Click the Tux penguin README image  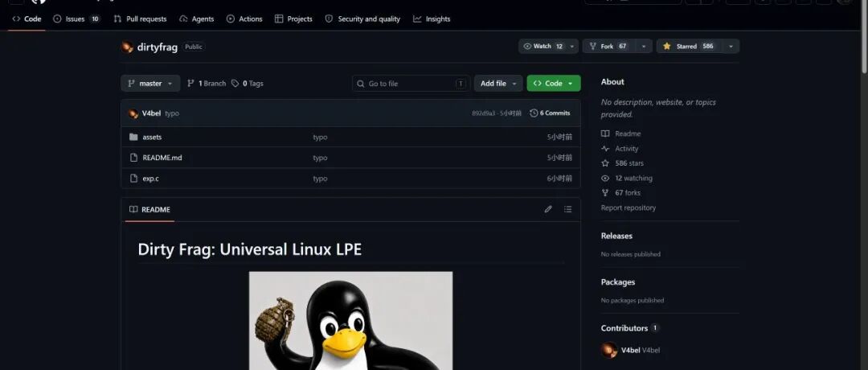point(350,321)
